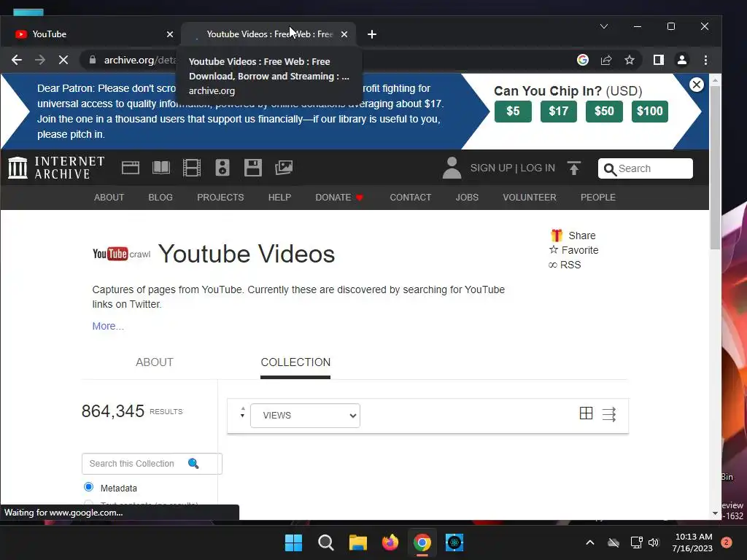Image resolution: width=747 pixels, height=560 pixels.
Task: Open the ABOUT nav menu item
Action: pos(109,197)
